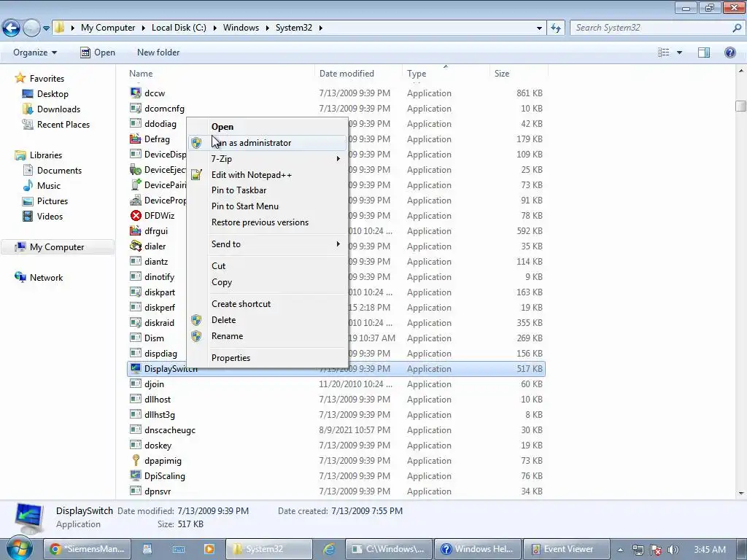
Task: Click the Windows Start orb
Action: click(x=20, y=548)
